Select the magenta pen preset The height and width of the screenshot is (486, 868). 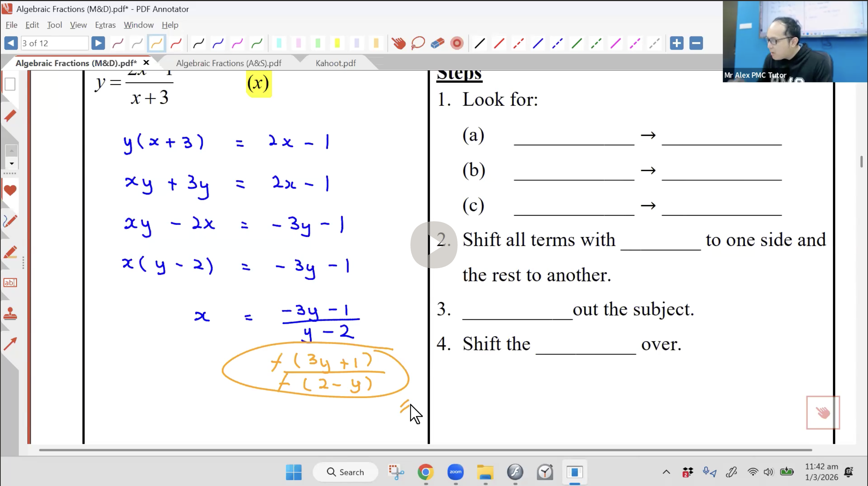point(237,43)
